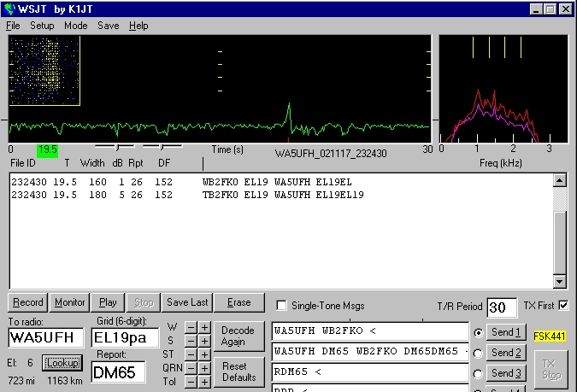Decrease S parameter with minus button
This screenshot has height=392, width=577.
191,341
